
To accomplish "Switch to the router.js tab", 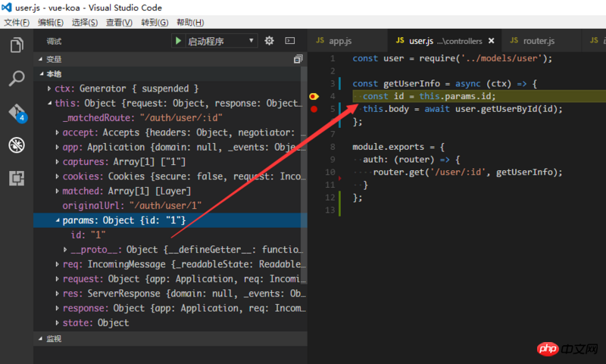I will [533, 41].
